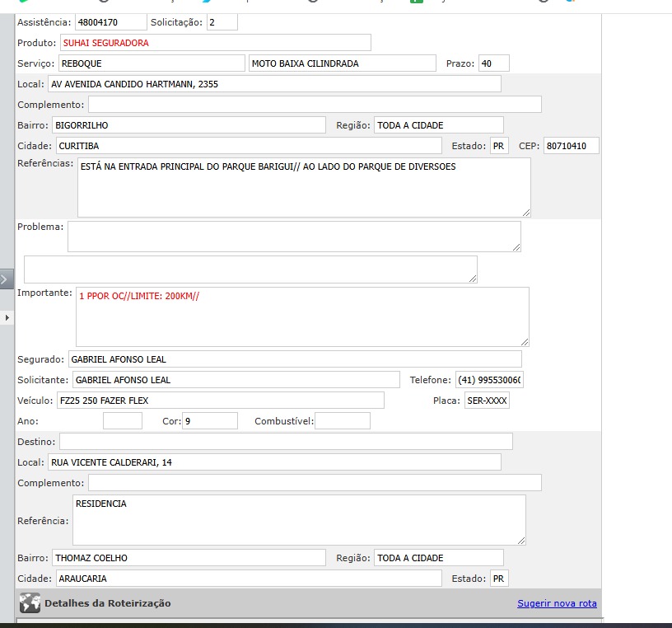Focus the Problema text area
672x628 pixels.
pyautogui.click(x=295, y=237)
